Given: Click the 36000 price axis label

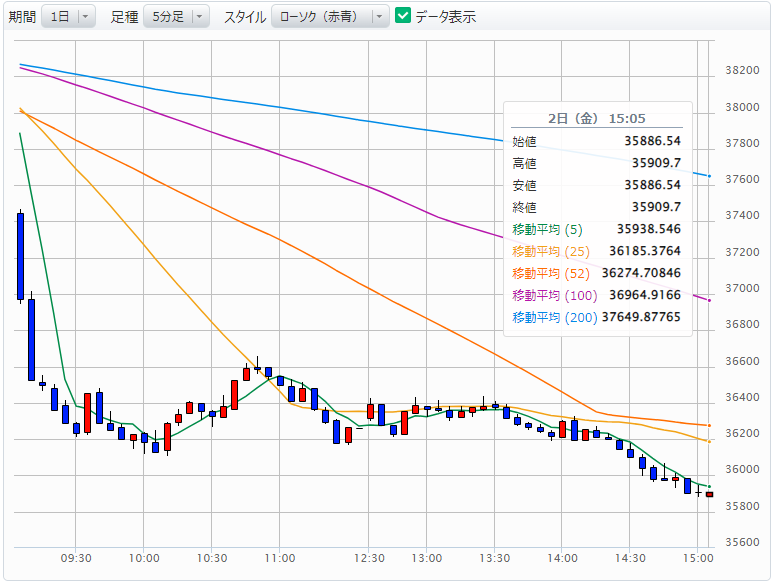Looking at the screenshot, I should [x=741, y=470].
